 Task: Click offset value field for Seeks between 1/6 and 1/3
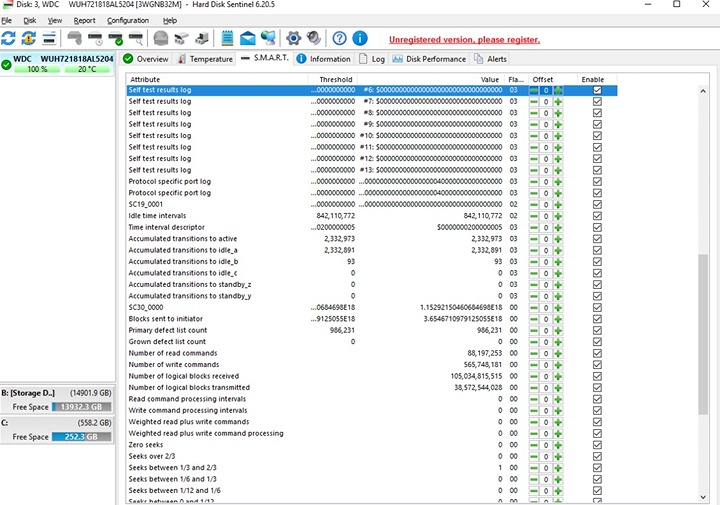(x=546, y=480)
